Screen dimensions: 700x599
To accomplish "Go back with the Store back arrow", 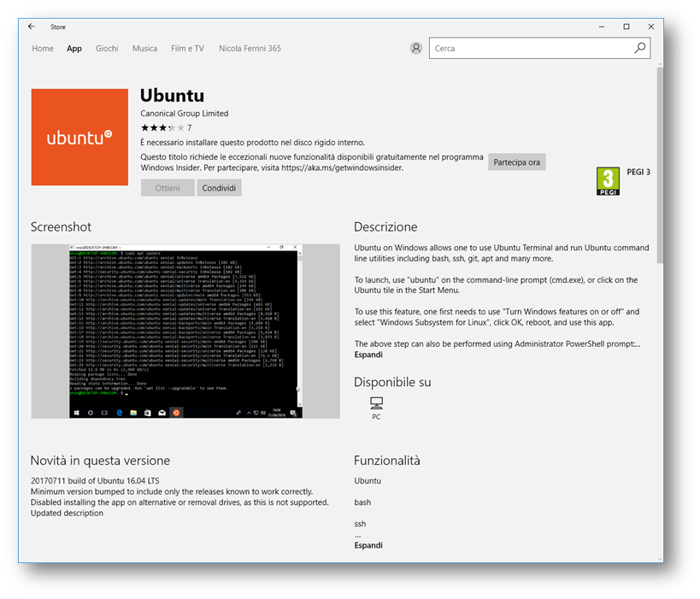I will pyautogui.click(x=32, y=26).
